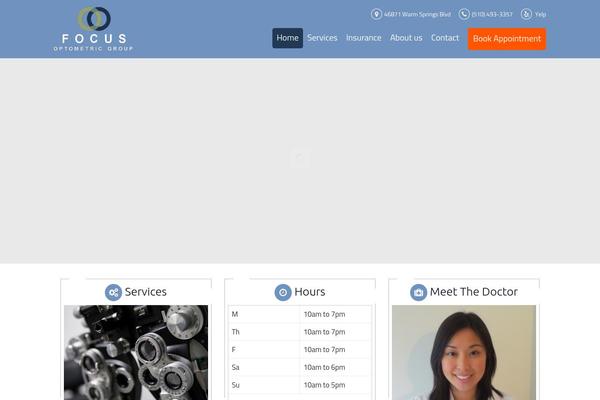The image size is (600, 400).
Task: Click the phone handset icon
Action: (x=464, y=14)
